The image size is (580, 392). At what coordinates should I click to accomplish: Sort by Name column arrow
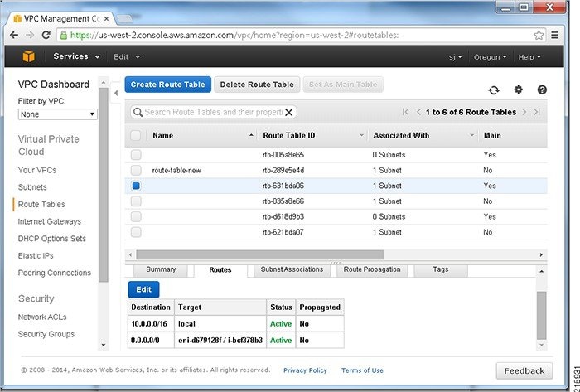tap(251, 135)
